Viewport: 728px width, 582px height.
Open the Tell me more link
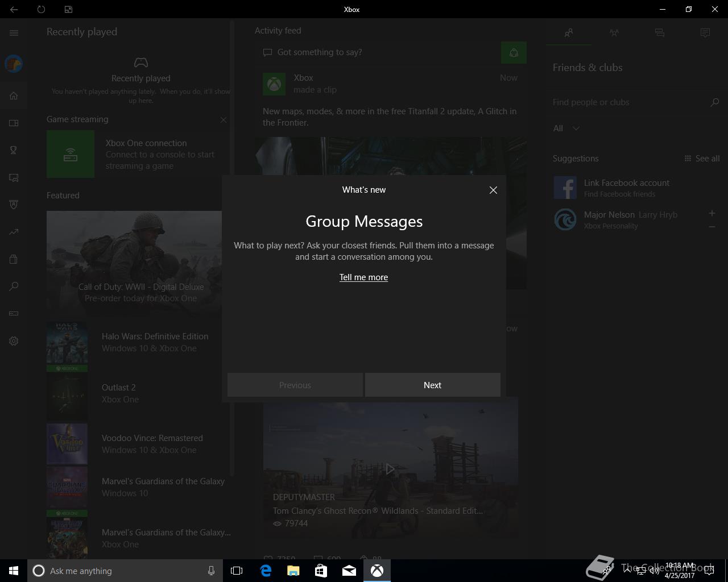pyautogui.click(x=364, y=277)
